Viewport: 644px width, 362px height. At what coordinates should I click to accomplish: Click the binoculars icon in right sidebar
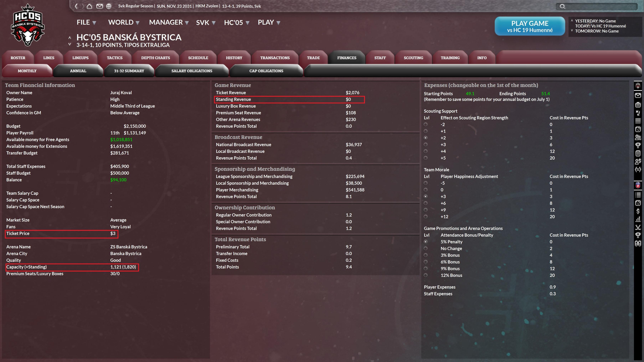pos(638,243)
